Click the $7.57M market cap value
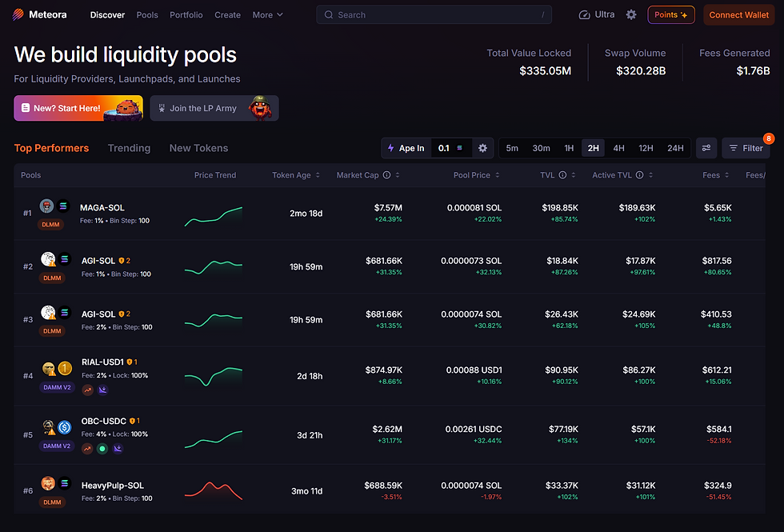This screenshot has width=784, height=532. 388,207
